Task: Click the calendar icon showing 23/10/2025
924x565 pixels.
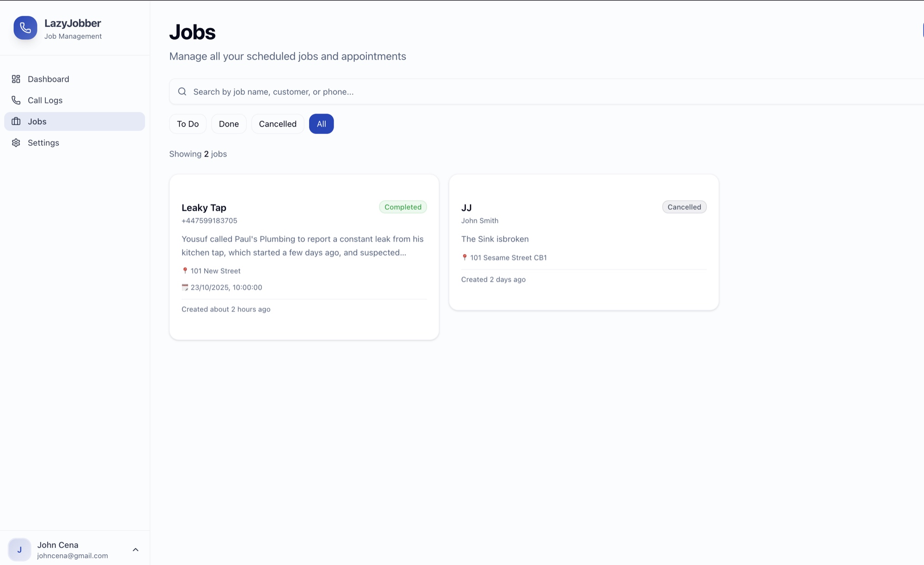Action: pyautogui.click(x=185, y=287)
